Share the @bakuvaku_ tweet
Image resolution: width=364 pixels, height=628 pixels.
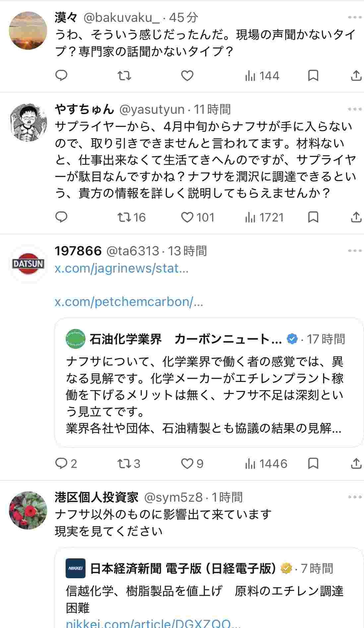[356, 76]
